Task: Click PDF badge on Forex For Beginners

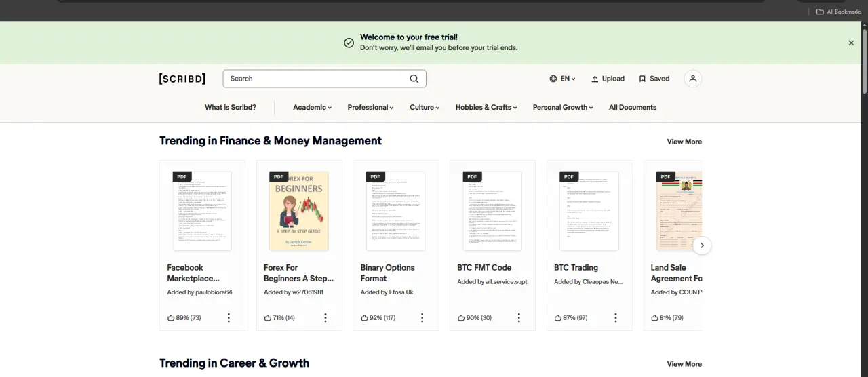Action: 279,176
